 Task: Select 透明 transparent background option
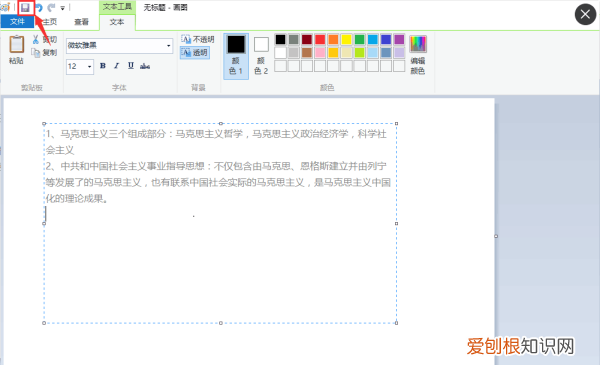[195, 52]
